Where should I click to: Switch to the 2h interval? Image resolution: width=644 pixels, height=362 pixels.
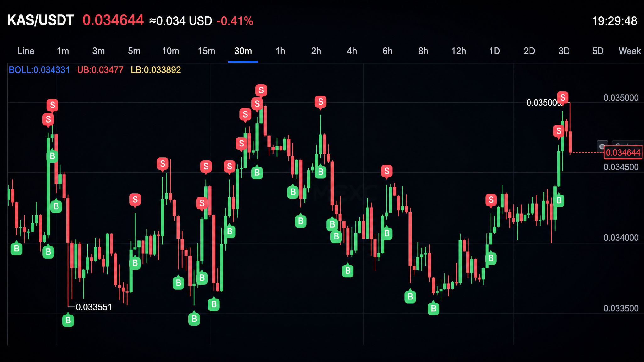point(316,51)
